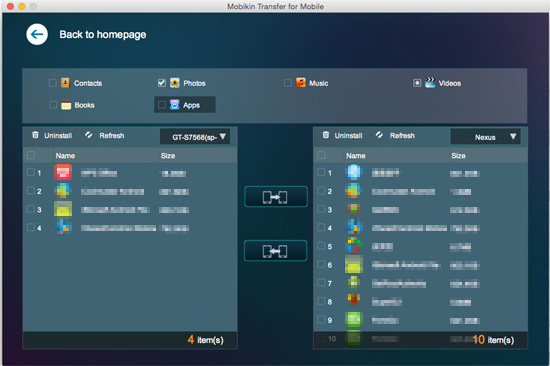
Task: Click the yellow app icon in Nexus row 6
Action: pos(354,265)
